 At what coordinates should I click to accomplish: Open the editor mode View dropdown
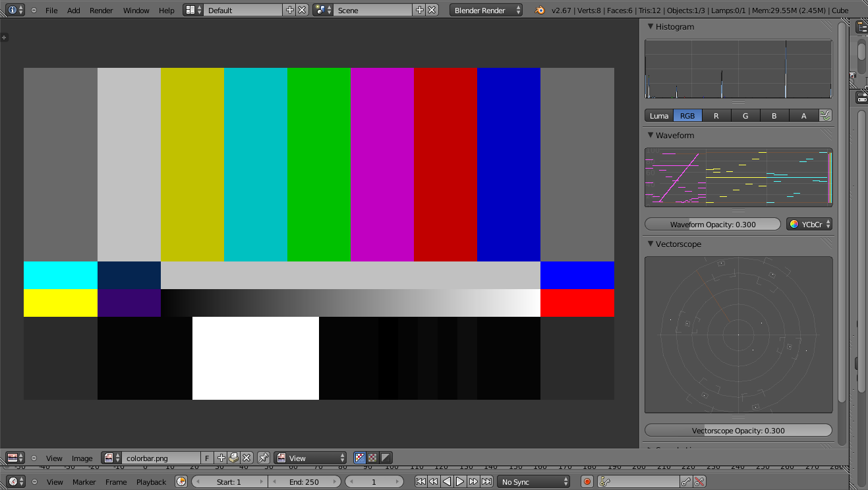(x=310, y=458)
